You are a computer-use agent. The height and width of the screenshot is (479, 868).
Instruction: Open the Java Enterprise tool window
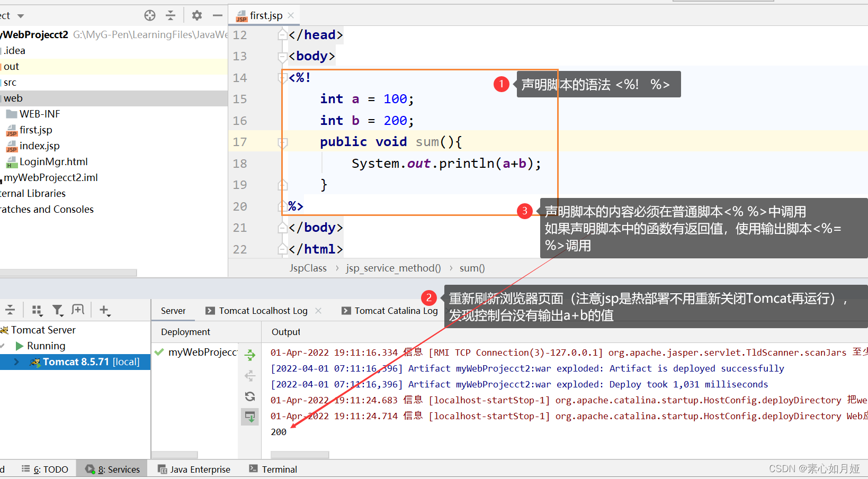(194, 469)
